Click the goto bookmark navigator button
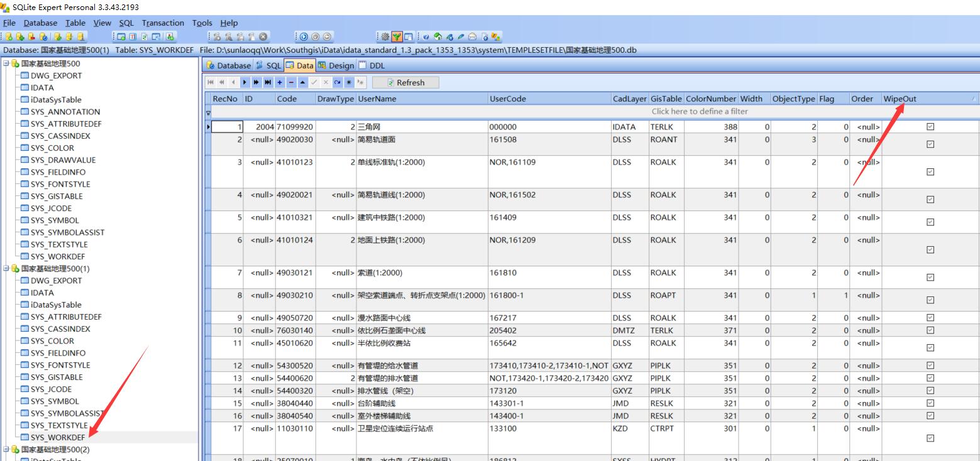 coord(360,82)
